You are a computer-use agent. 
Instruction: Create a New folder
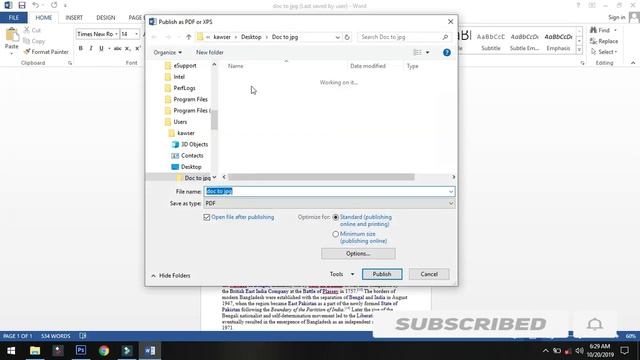(x=210, y=52)
